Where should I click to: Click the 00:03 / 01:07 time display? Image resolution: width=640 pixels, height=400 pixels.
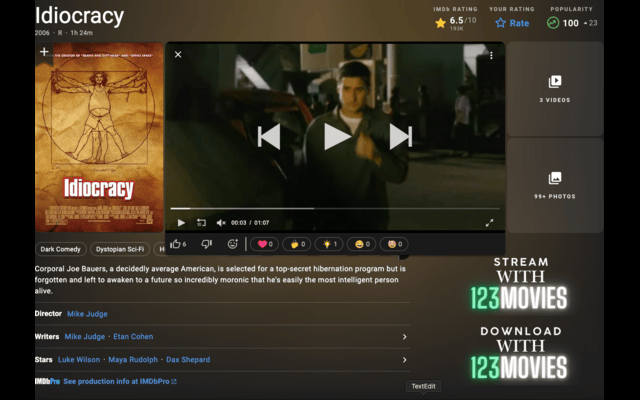[x=250, y=222]
